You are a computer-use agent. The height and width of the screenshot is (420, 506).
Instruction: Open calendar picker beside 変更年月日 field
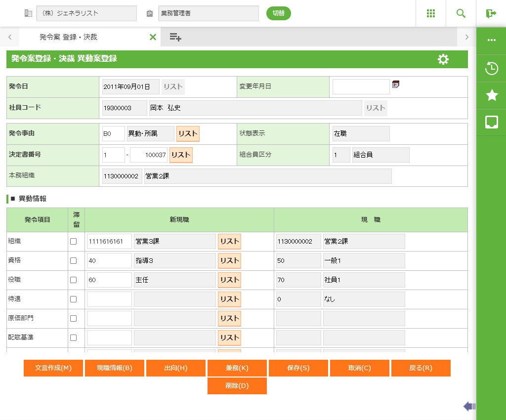coord(395,84)
